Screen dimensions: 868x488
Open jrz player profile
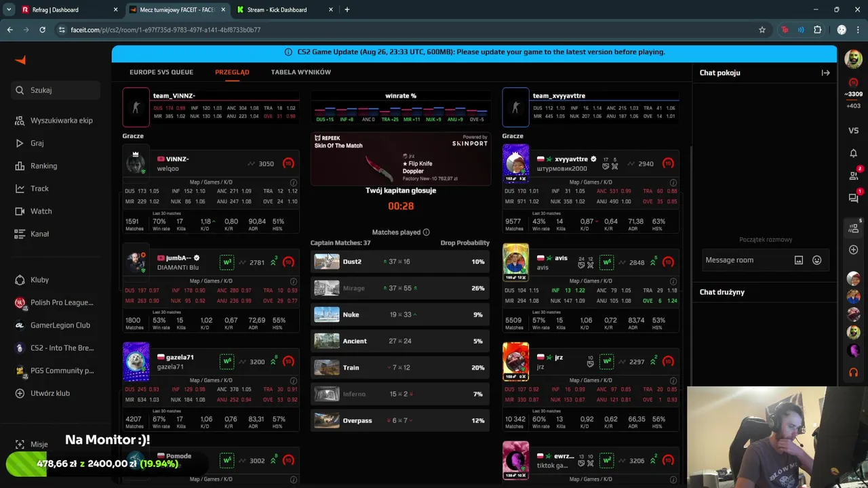pos(559,357)
